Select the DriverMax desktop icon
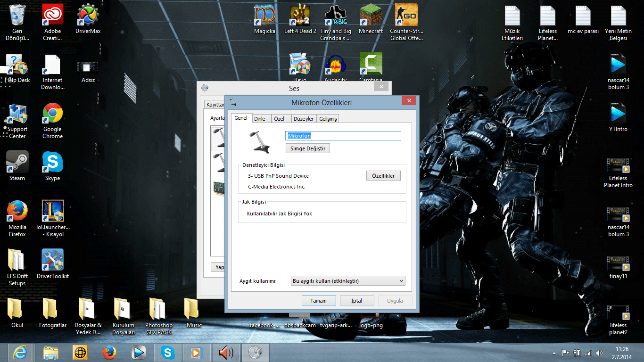The image size is (644, 362). pyautogui.click(x=88, y=19)
